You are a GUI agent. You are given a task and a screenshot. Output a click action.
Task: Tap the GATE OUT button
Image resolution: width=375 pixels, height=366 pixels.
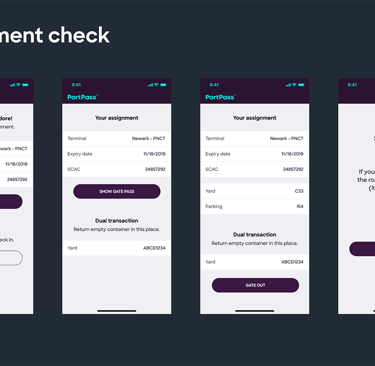[x=255, y=285]
